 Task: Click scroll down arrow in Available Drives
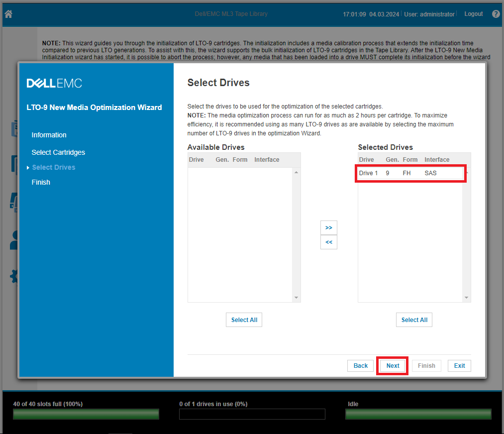tap(296, 298)
